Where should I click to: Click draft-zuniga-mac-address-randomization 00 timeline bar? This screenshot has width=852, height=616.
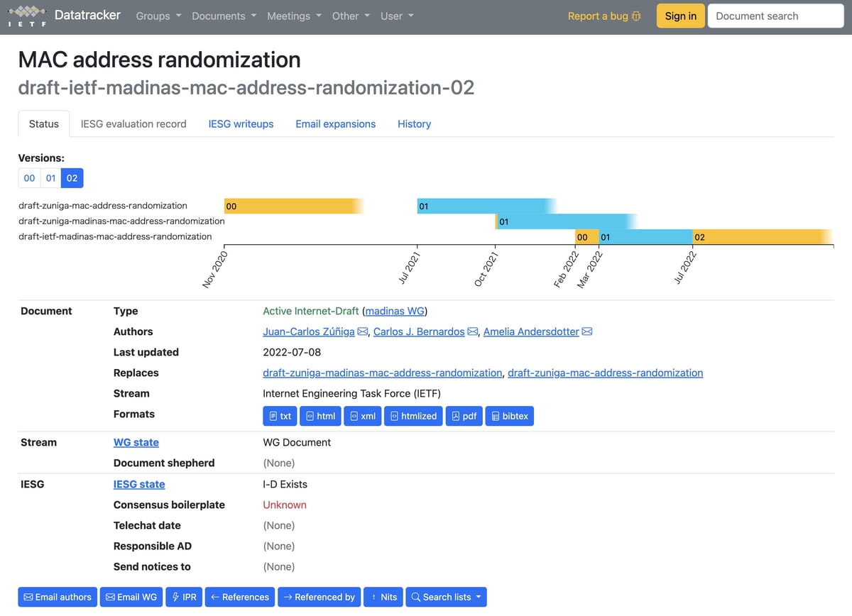[x=293, y=207]
